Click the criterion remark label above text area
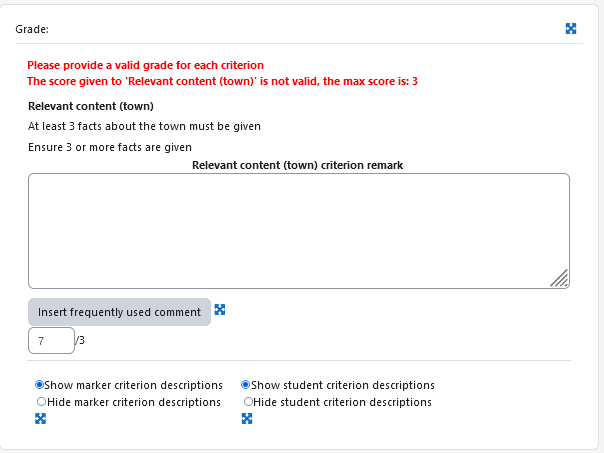Screen dimensions: 604x453 [298, 165]
